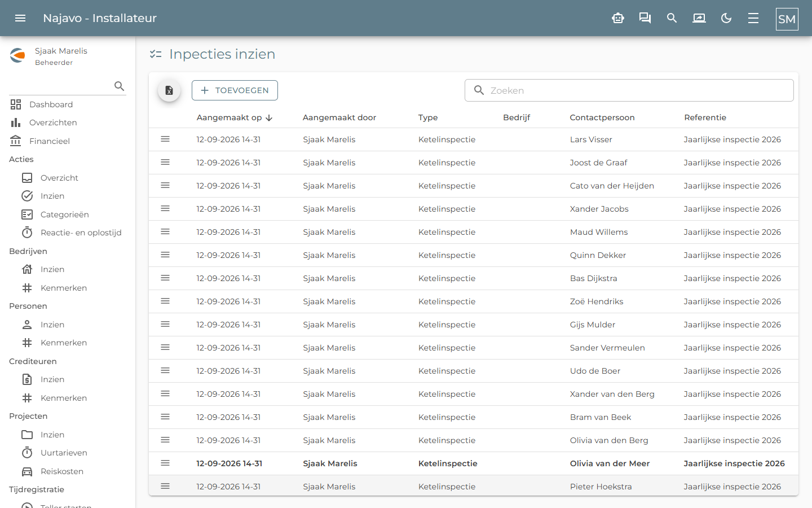Open the chat messages icon
The image size is (812, 508).
(x=645, y=18)
